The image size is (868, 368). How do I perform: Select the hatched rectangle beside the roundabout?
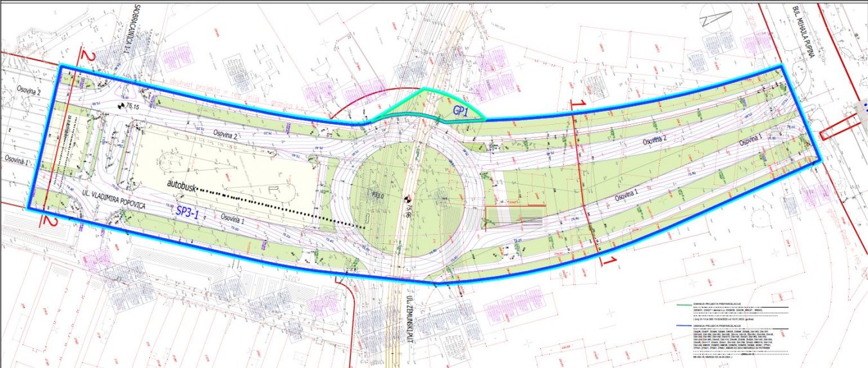[513, 216]
